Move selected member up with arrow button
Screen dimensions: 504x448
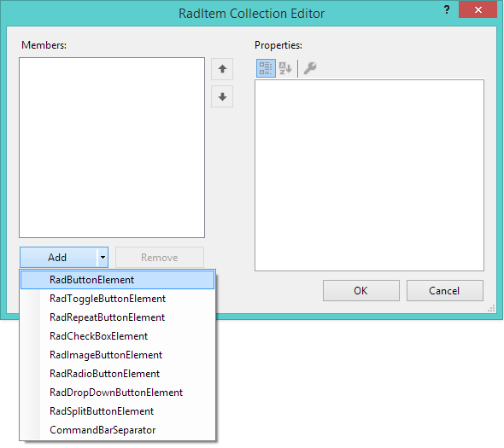(222, 69)
